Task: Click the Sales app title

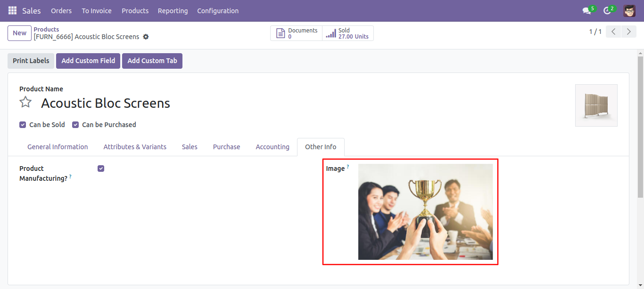Action: [32, 10]
